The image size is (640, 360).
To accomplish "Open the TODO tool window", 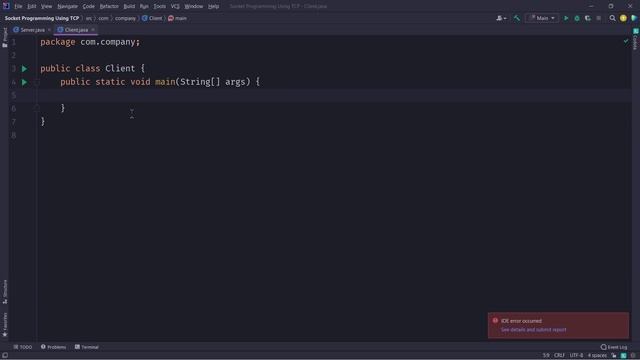I will click(23, 347).
